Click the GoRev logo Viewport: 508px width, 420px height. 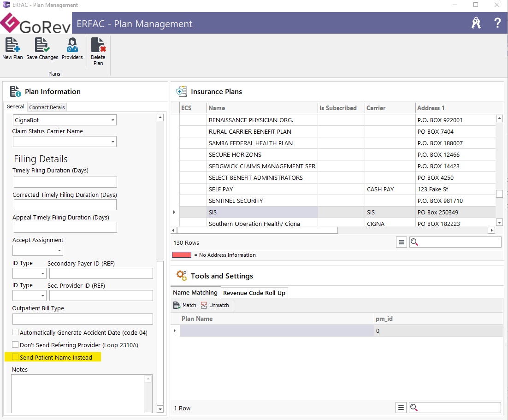point(35,24)
